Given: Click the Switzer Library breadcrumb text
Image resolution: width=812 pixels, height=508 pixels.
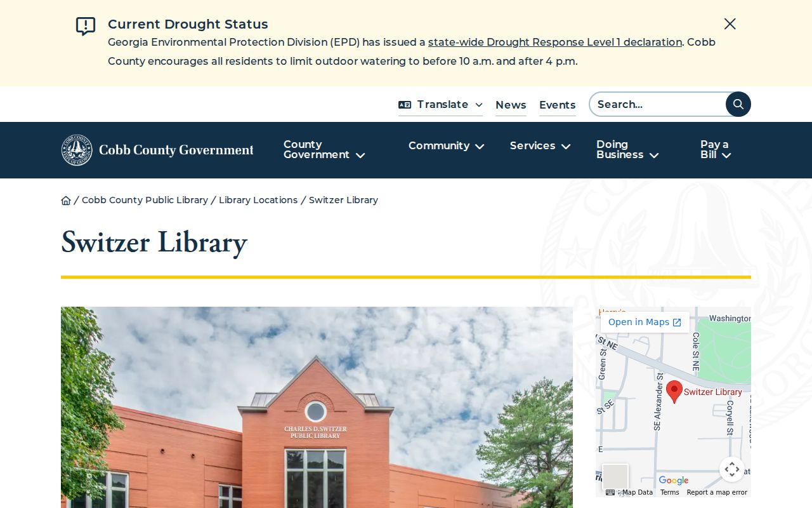Looking at the screenshot, I should [x=343, y=200].
